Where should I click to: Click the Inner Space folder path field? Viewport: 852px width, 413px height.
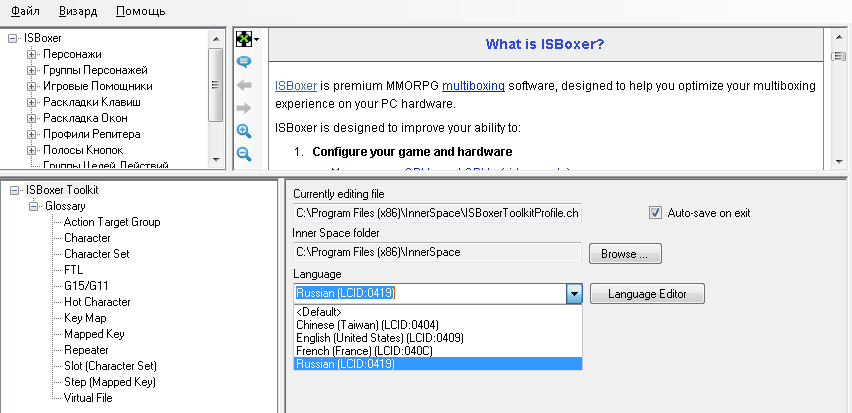(437, 252)
